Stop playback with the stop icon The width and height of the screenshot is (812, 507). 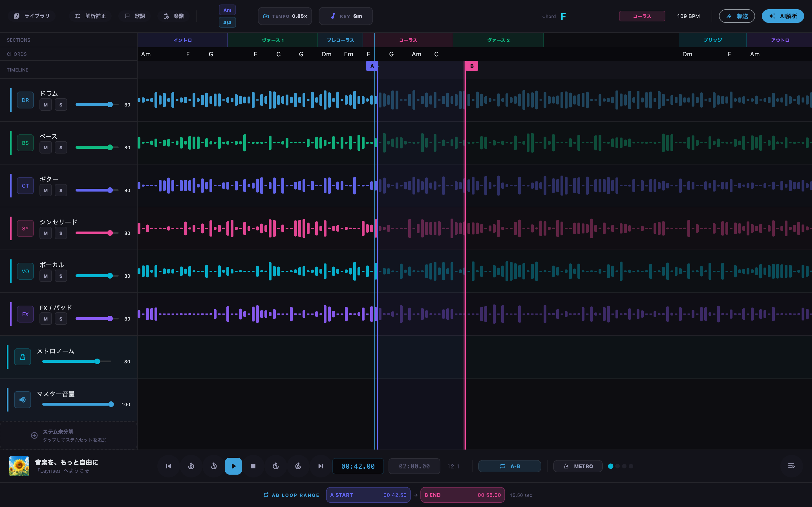(x=253, y=466)
